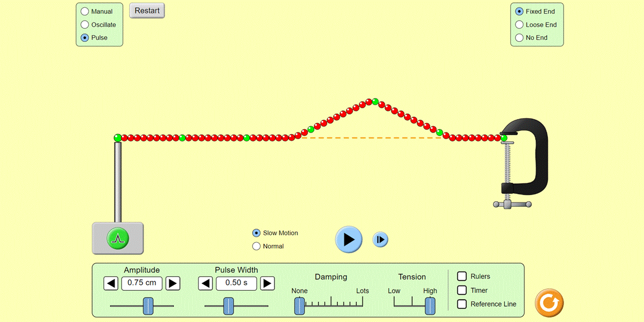Screen dimensions: 644x322
Task: Reset the simulation with orange reset button
Action: pos(549,302)
